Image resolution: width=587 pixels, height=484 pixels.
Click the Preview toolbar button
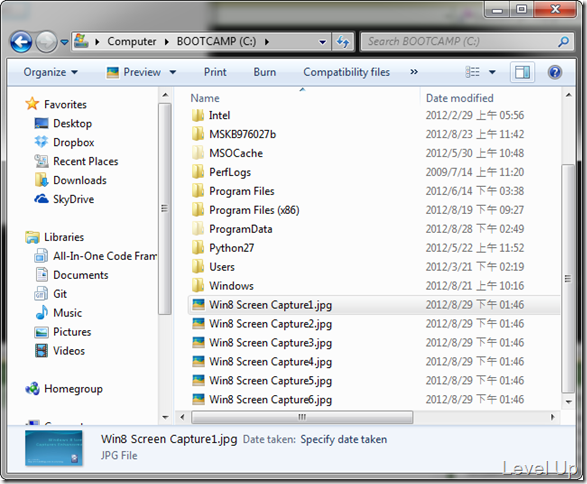point(134,72)
